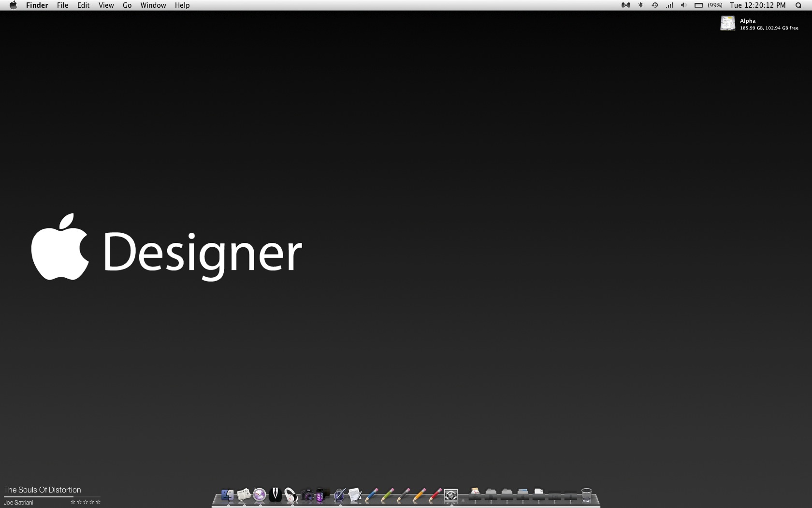Open the tuxedo suit app in Dock

(x=275, y=494)
